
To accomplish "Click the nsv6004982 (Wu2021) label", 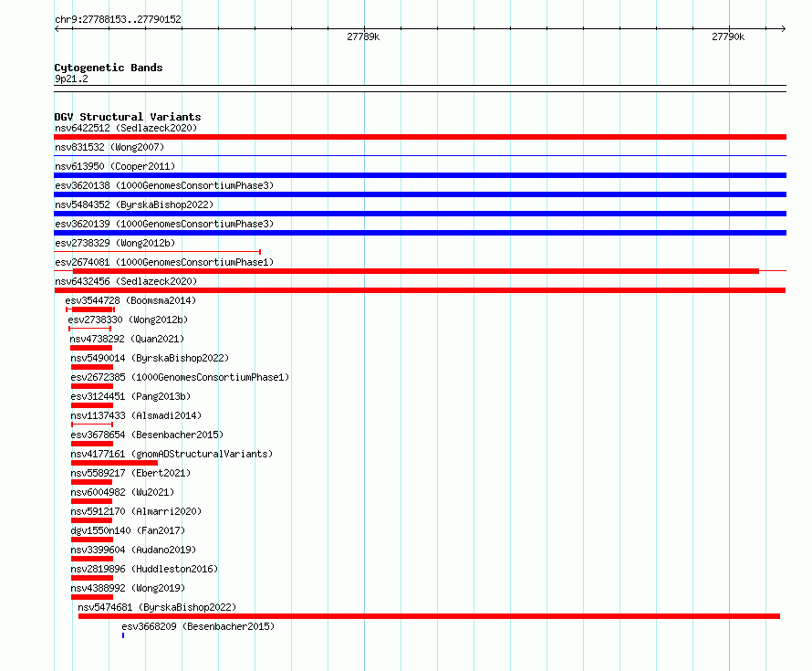I will coord(123,492).
